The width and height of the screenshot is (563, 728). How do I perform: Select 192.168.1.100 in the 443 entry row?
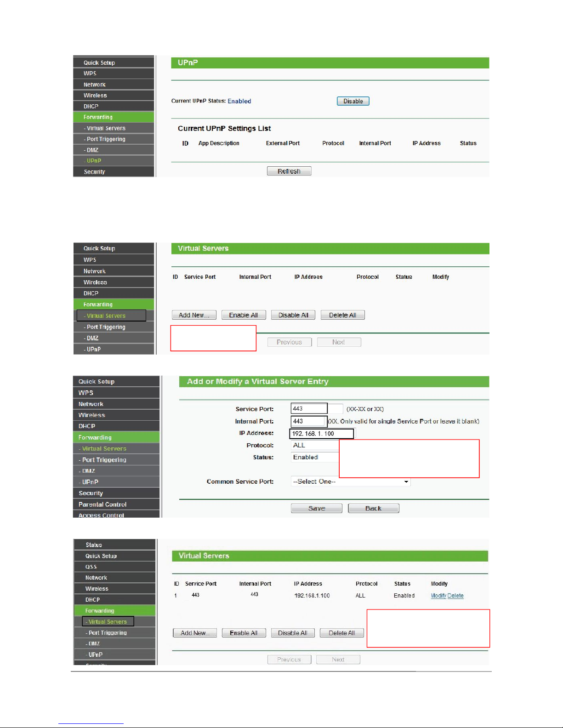click(312, 596)
